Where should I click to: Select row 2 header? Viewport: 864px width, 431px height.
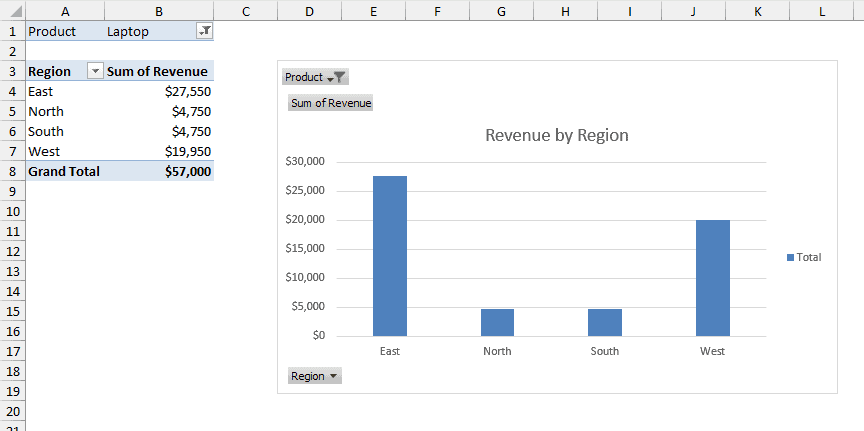[13, 51]
